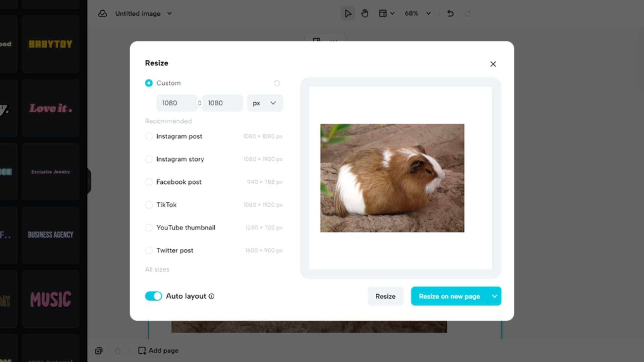Click the undo arrow icon
Screen dimensions: 644x362
point(450,13)
